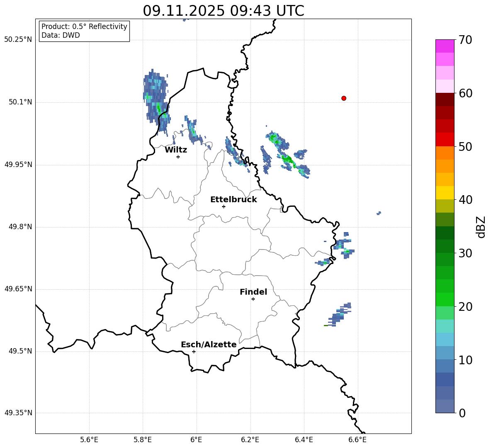Screen dimensions: 491x448
Task: Click the 30 tick on colorbar
Action: (465, 253)
